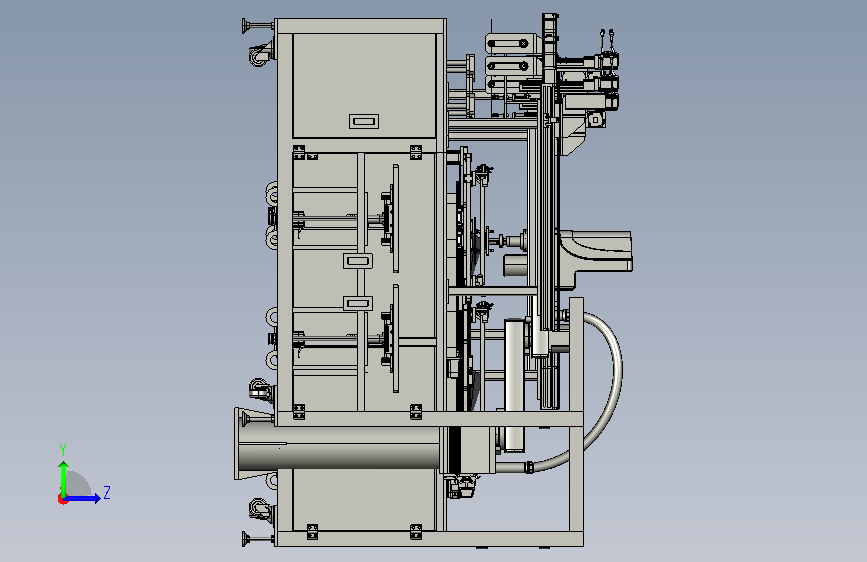Viewport: 867px width, 562px height.
Task: Click the Z label of the coordinate triad
Action: (107, 492)
